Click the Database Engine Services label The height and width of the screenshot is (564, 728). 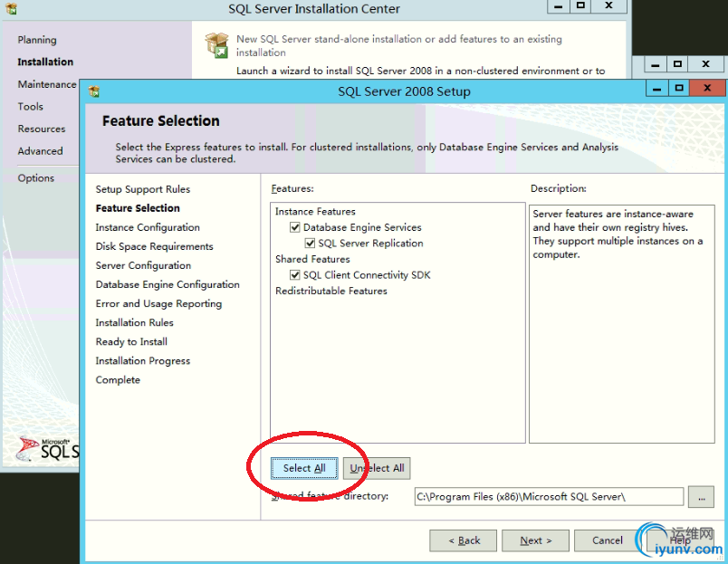click(362, 227)
